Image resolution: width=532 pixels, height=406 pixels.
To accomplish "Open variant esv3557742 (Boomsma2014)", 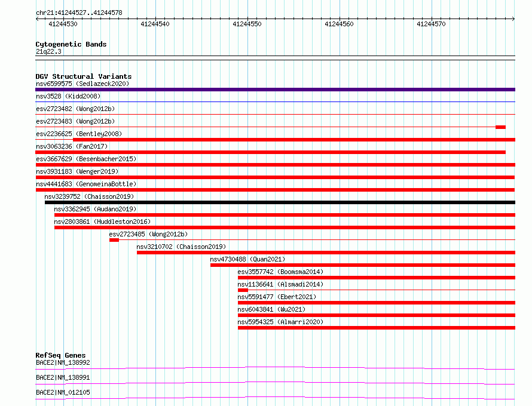I will [280, 272].
